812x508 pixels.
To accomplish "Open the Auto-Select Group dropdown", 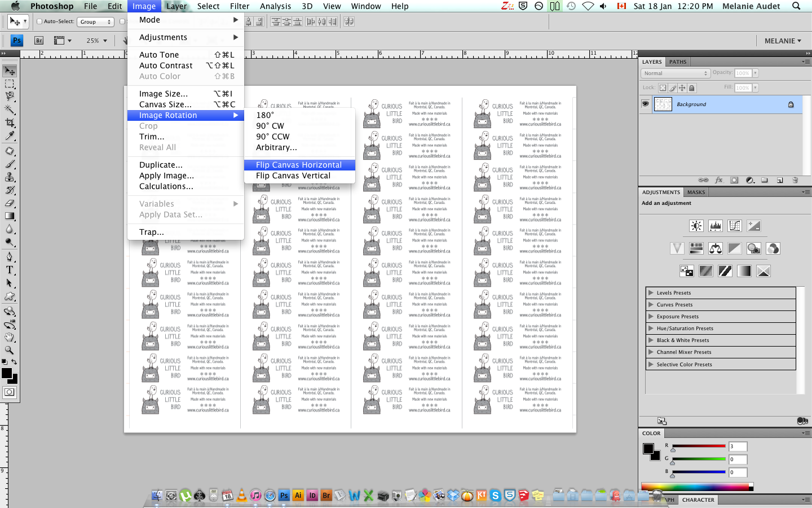I will coord(95,21).
